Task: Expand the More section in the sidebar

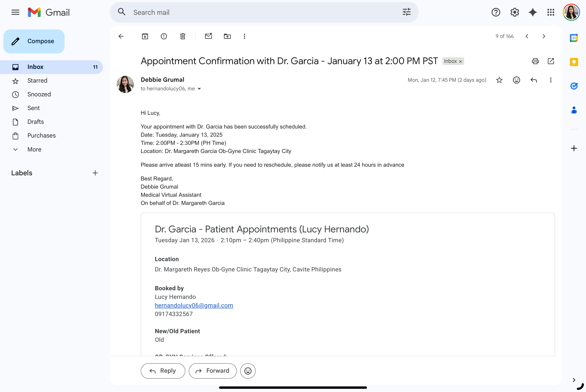Action: coord(34,149)
